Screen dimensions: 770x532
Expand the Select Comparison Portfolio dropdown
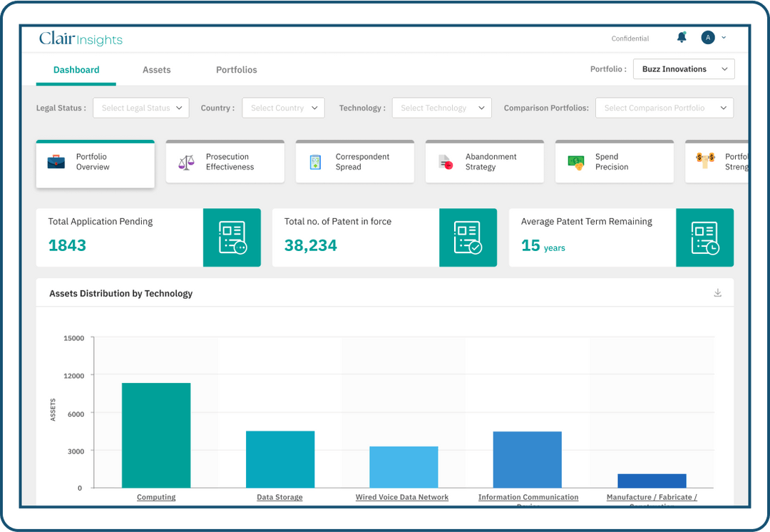664,108
